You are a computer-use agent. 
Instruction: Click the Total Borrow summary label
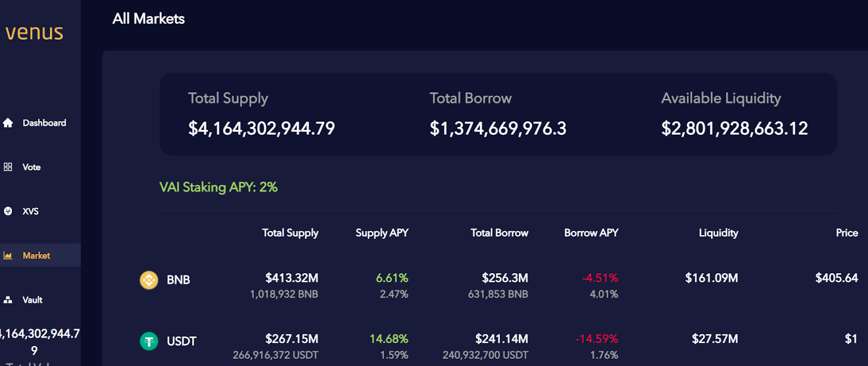point(470,98)
